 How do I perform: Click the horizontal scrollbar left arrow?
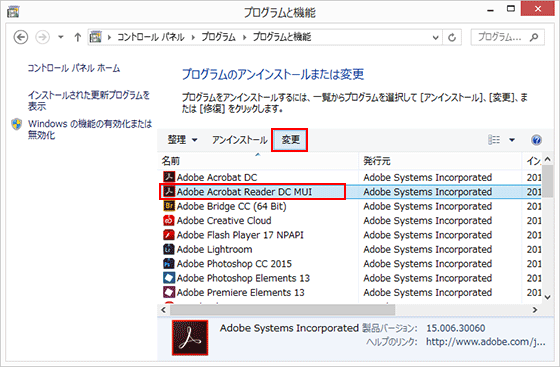164,310
